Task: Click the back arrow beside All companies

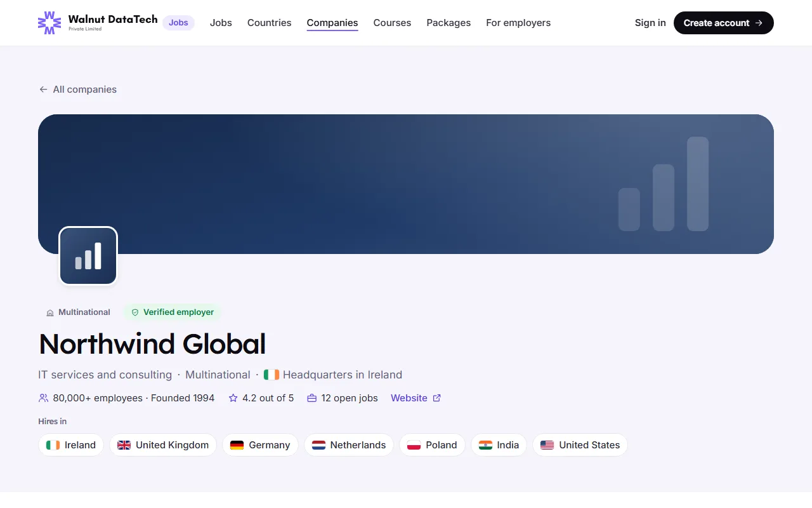Action: click(x=43, y=90)
